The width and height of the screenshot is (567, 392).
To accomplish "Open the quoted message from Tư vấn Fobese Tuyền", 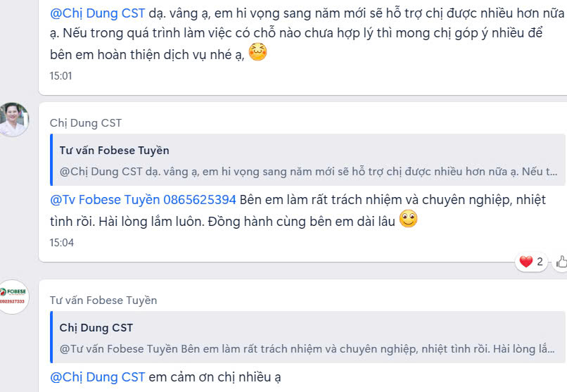I will 307,160.
